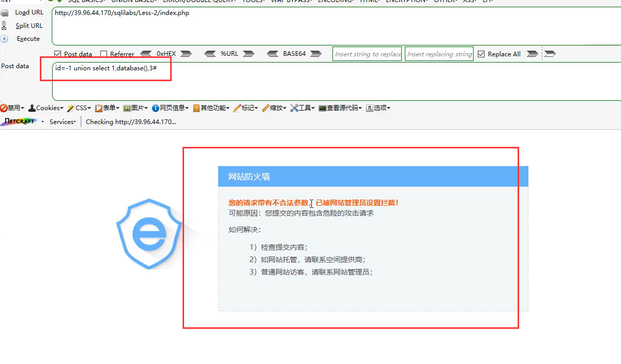Expand the arrow beside the Netcraft logo
Viewport: 621px width, 364px height.
point(42,122)
